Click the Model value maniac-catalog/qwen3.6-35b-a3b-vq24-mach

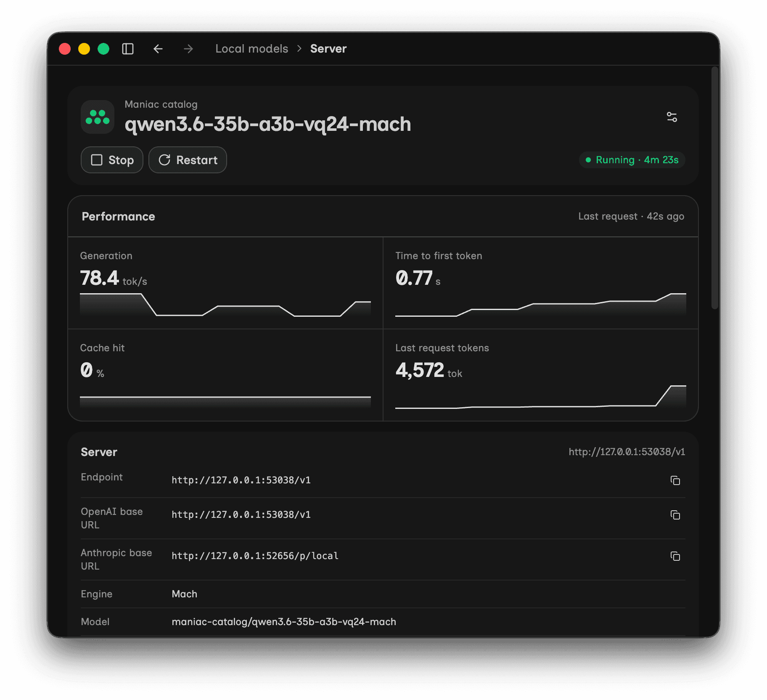(x=284, y=622)
